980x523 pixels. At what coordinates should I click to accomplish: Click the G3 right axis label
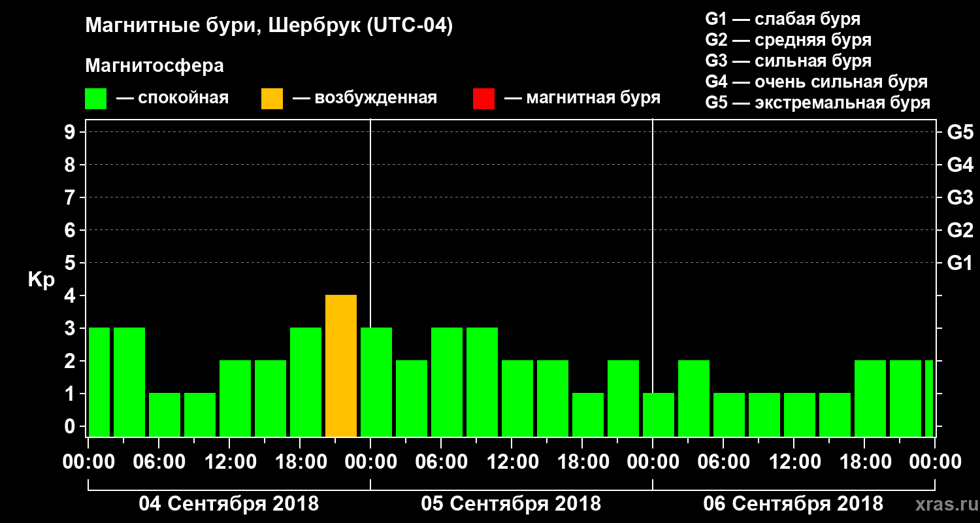coord(960,197)
